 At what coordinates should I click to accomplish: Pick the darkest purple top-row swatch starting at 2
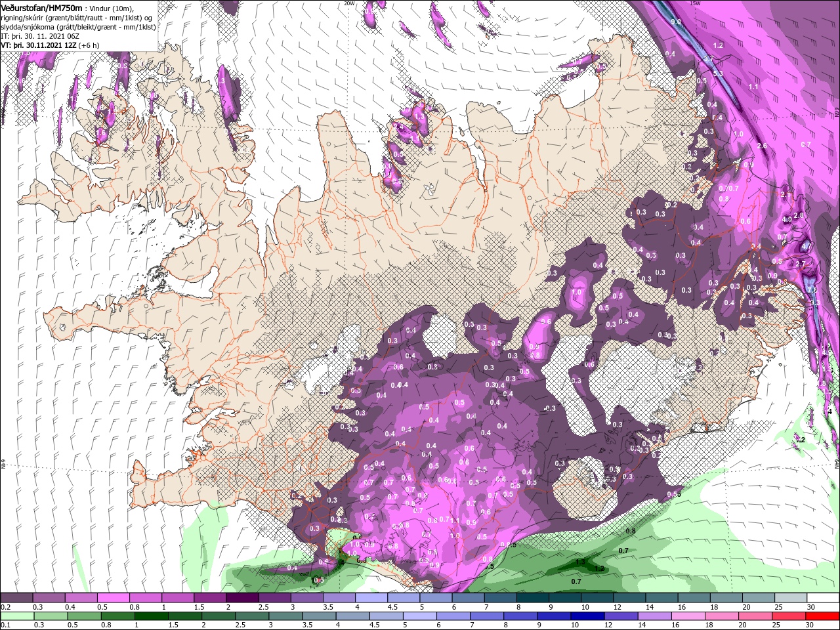(242, 598)
